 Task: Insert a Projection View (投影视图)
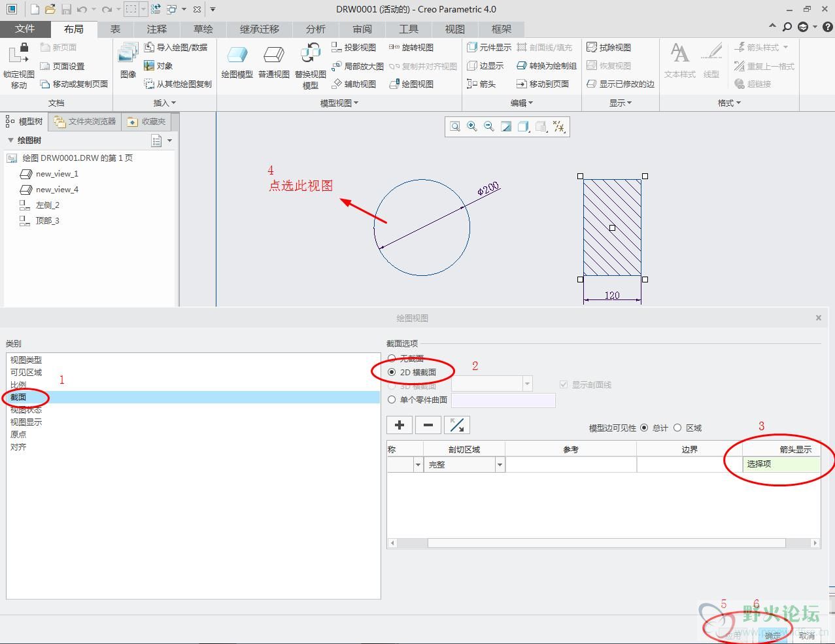(x=354, y=48)
